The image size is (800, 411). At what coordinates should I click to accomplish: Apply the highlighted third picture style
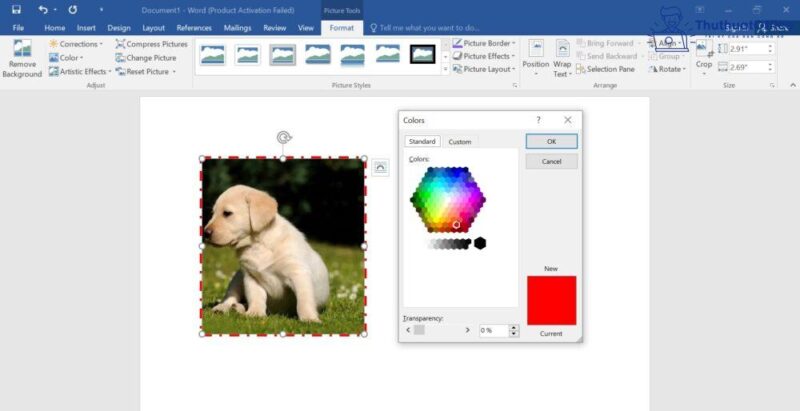click(283, 54)
